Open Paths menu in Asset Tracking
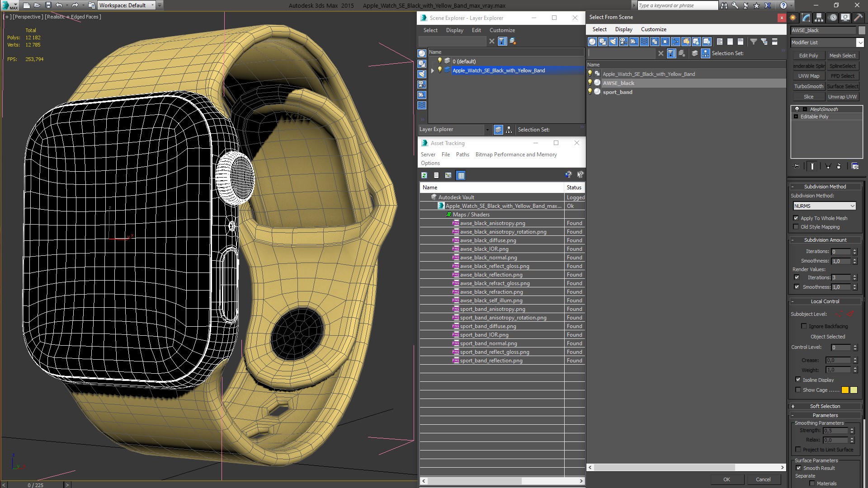Image resolution: width=868 pixels, height=488 pixels. click(462, 155)
